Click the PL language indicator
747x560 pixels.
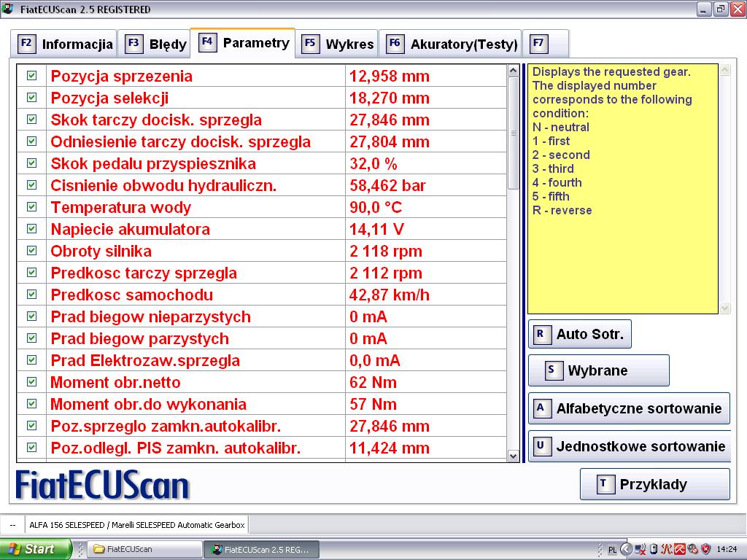click(x=612, y=550)
